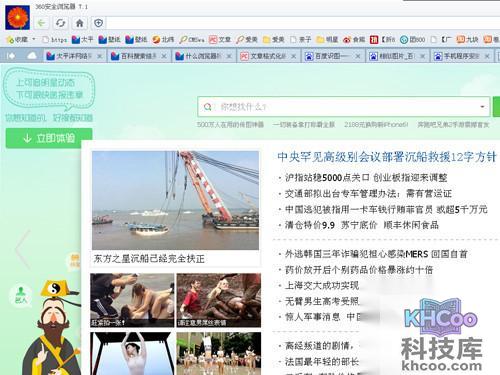Open the 团800 bookmark
The width and height of the screenshot is (500, 375).
(x=413, y=40)
